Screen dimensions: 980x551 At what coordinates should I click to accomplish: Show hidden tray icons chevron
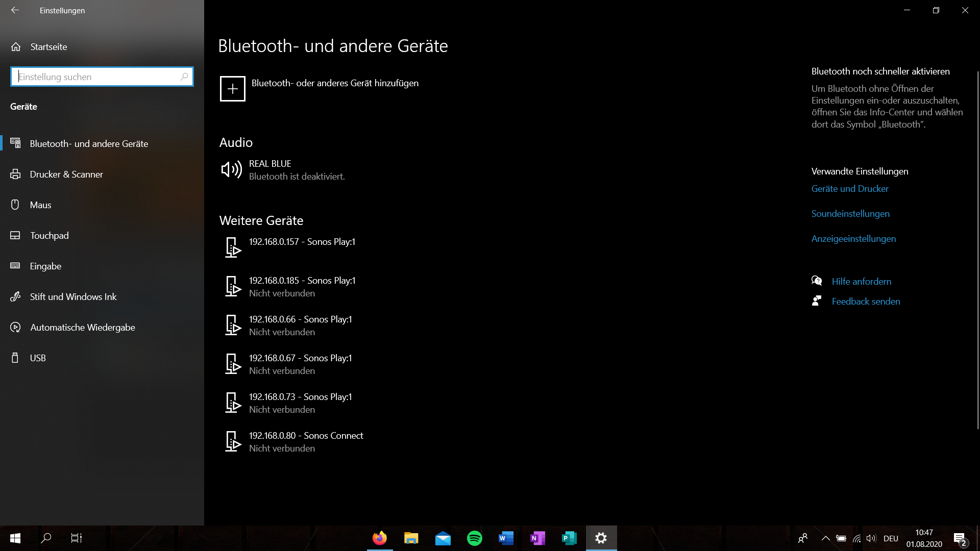pos(825,538)
